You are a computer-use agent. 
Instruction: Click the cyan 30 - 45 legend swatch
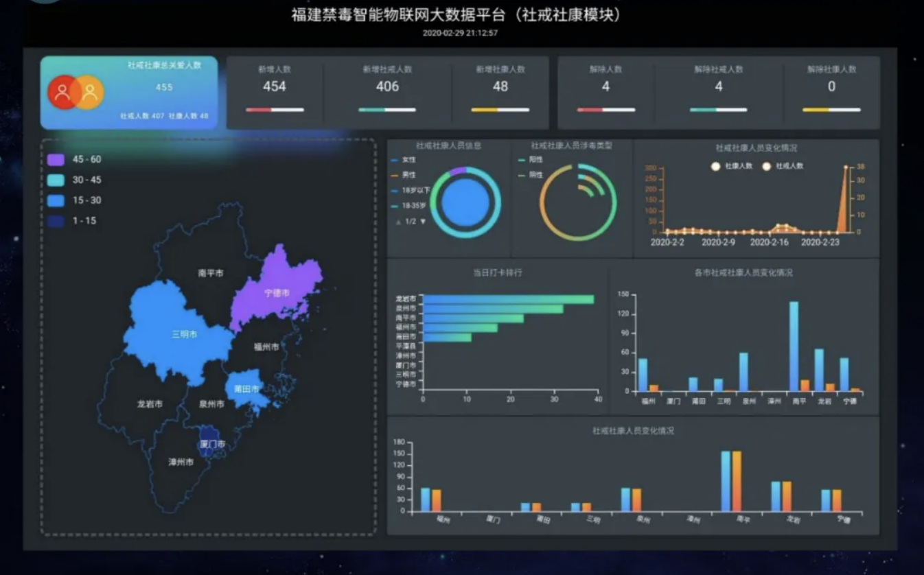pos(56,180)
